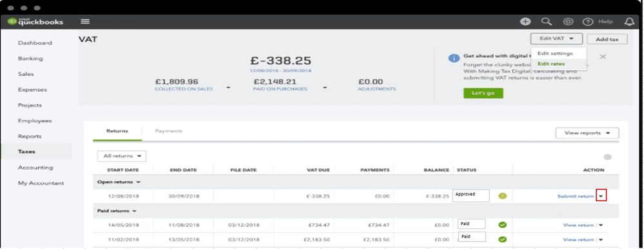Click the FILE DATE column header
Viewport: 644px width, 249px height.
point(244,170)
